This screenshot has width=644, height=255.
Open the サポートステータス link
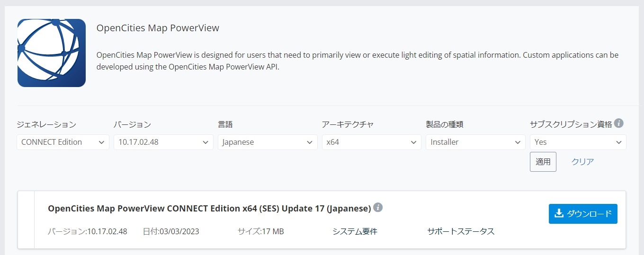click(x=461, y=231)
